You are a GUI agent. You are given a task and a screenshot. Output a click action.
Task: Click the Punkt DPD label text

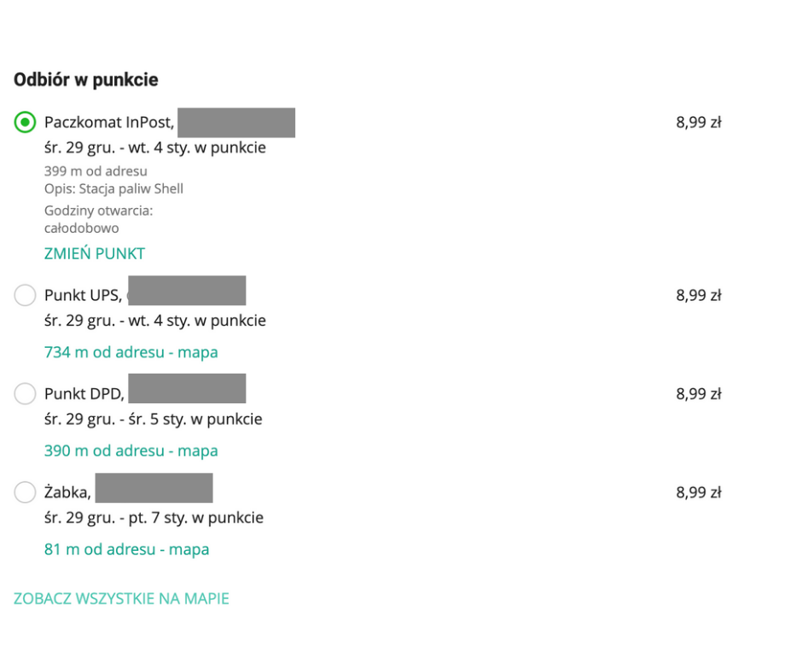pos(84,394)
